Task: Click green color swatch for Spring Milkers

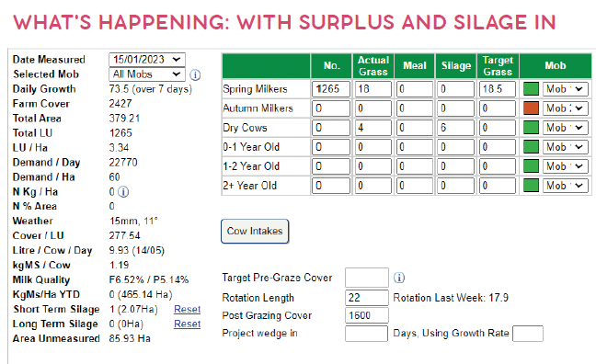Action: click(x=531, y=89)
